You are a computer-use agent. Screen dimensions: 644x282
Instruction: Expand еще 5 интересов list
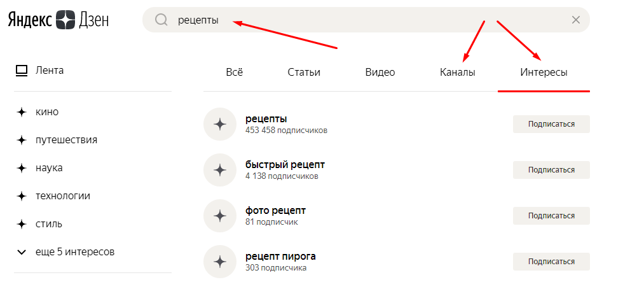65,251
